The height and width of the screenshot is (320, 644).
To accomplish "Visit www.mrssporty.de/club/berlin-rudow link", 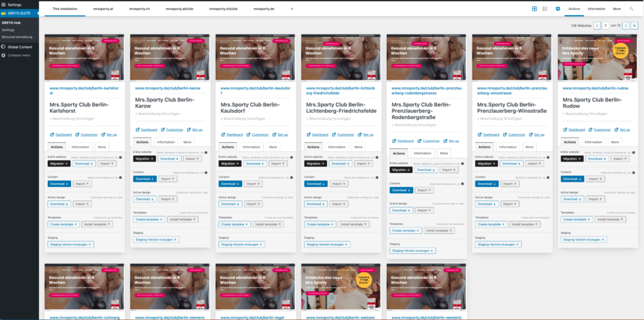I will (x=596, y=88).
